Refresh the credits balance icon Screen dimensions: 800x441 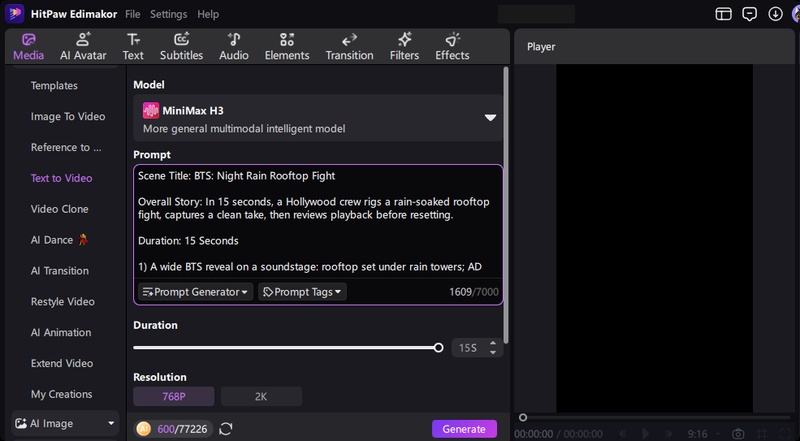click(226, 429)
